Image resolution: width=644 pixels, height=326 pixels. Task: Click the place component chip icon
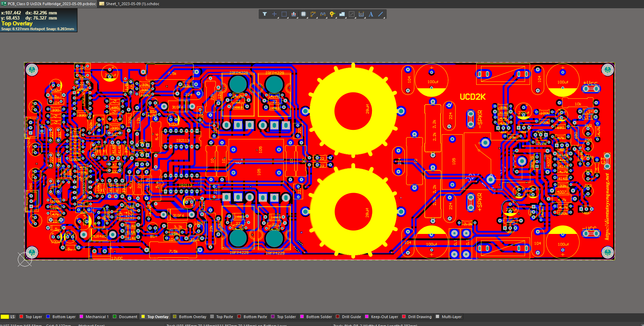(303, 14)
